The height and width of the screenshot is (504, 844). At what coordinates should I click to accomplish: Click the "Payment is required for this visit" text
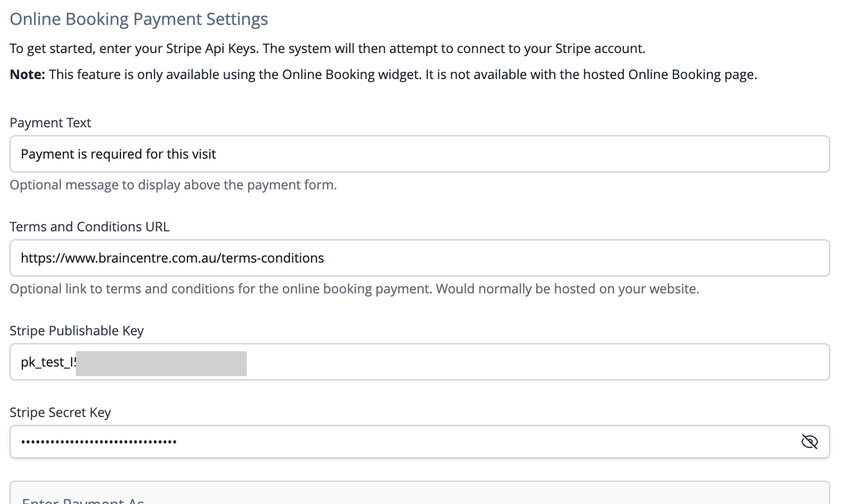click(118, 154)
